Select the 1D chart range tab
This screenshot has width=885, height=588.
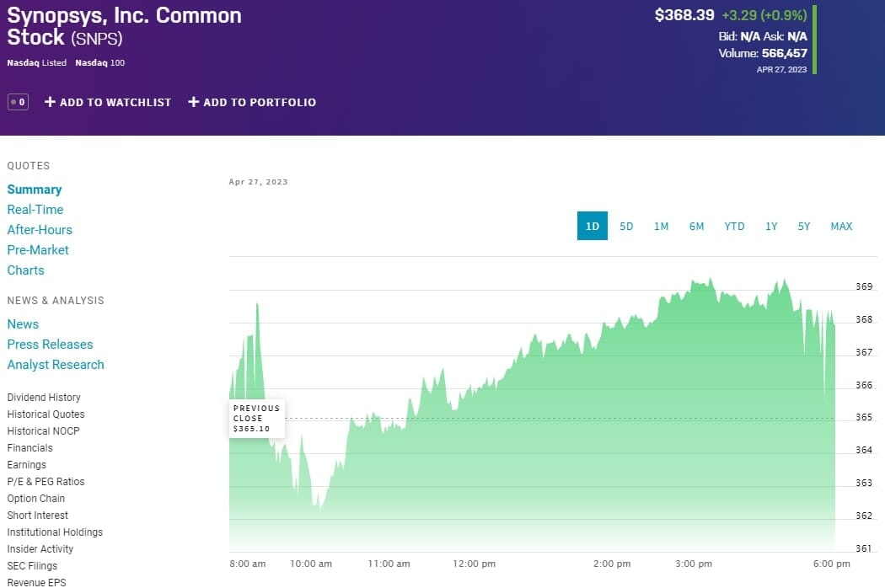coord(592,226)
